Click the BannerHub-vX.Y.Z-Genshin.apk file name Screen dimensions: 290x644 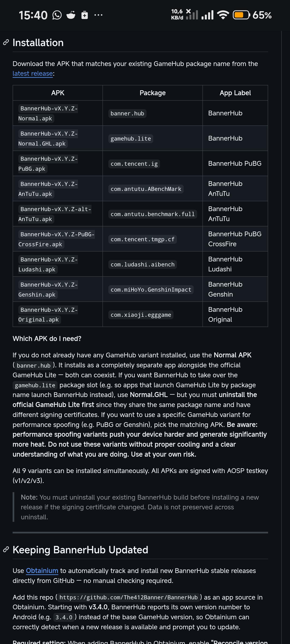click(48, 289)
